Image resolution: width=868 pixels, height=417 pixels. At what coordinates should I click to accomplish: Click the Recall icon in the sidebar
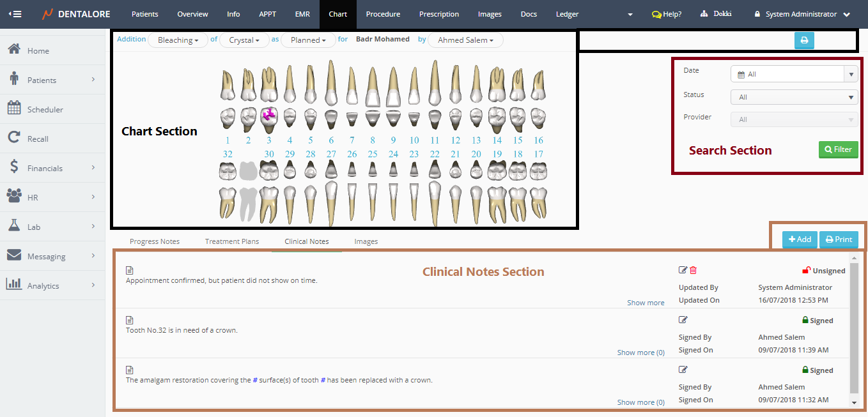14,139
